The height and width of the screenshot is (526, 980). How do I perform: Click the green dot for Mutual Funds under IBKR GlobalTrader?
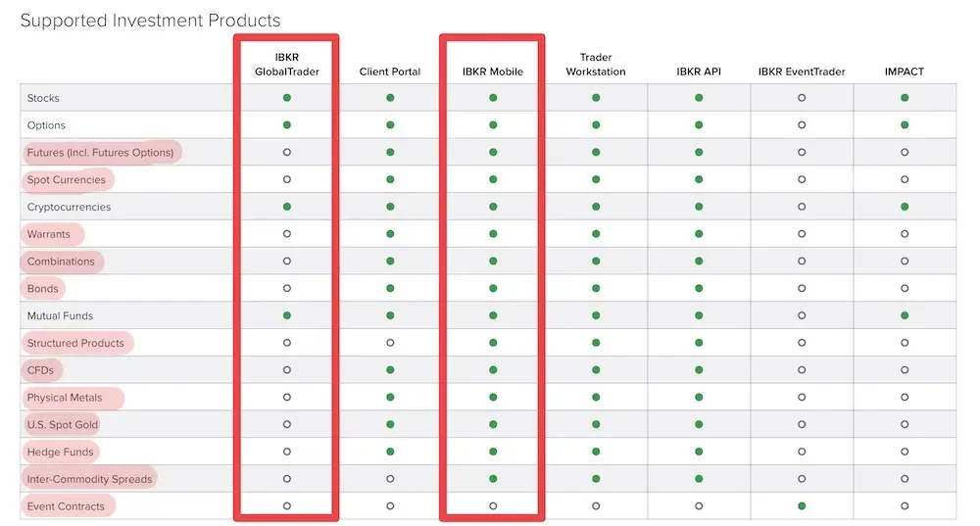pyautogui.click(x=287, y=315)
